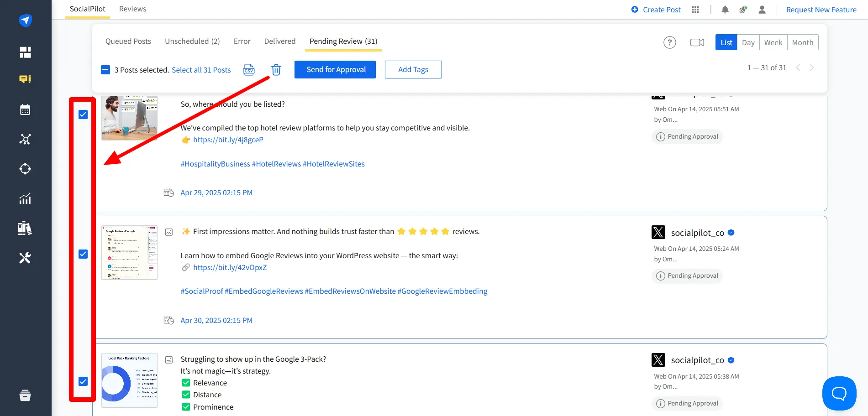Open the tools wrench icon in sidebar
Image resolution: width=868 pixels, height=416 pixels.
coord(25,258)
